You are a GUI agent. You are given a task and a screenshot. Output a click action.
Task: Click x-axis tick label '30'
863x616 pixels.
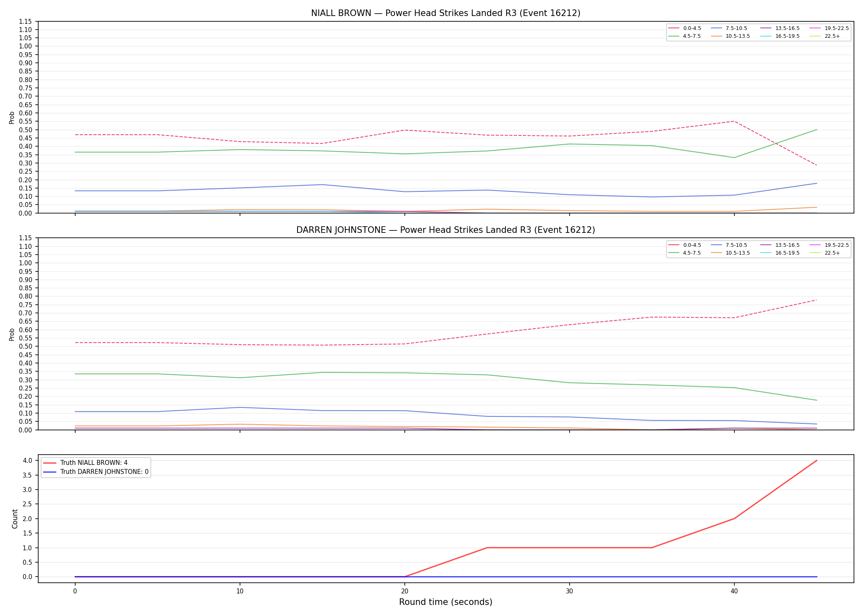569,591
